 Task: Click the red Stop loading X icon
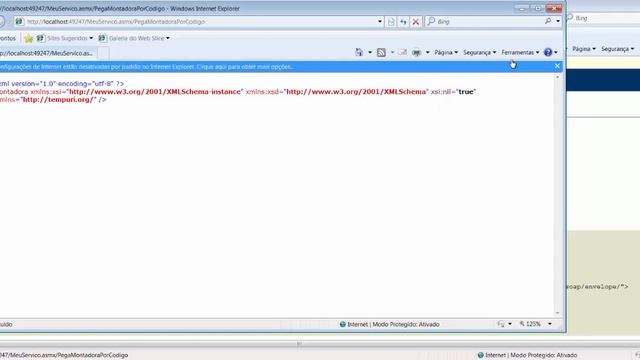(x=416, y=22)
